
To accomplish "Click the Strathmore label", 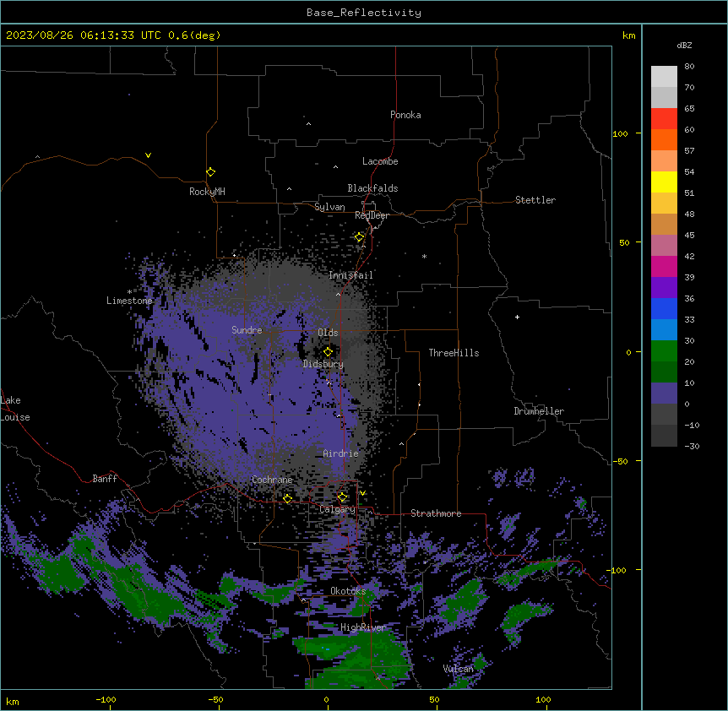I will pyautogui.click(x=436, y=513).
